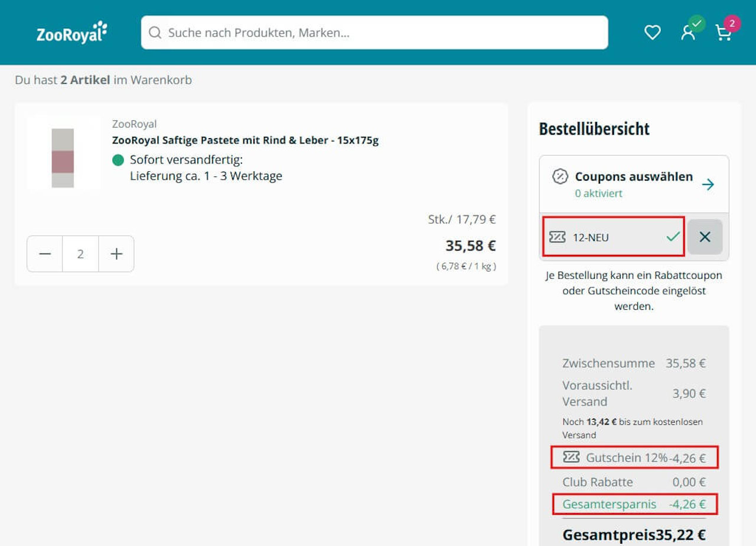Click the percent coupon badge icon
The width and height of the screenshot is (756, 546).
[x=560, y=176]
